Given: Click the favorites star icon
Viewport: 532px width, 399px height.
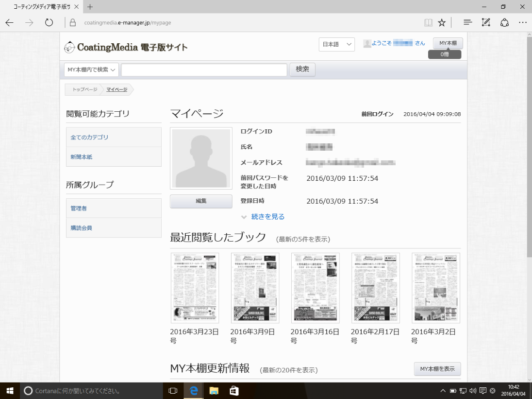Looking at the screenshot, I should point(442,22).
